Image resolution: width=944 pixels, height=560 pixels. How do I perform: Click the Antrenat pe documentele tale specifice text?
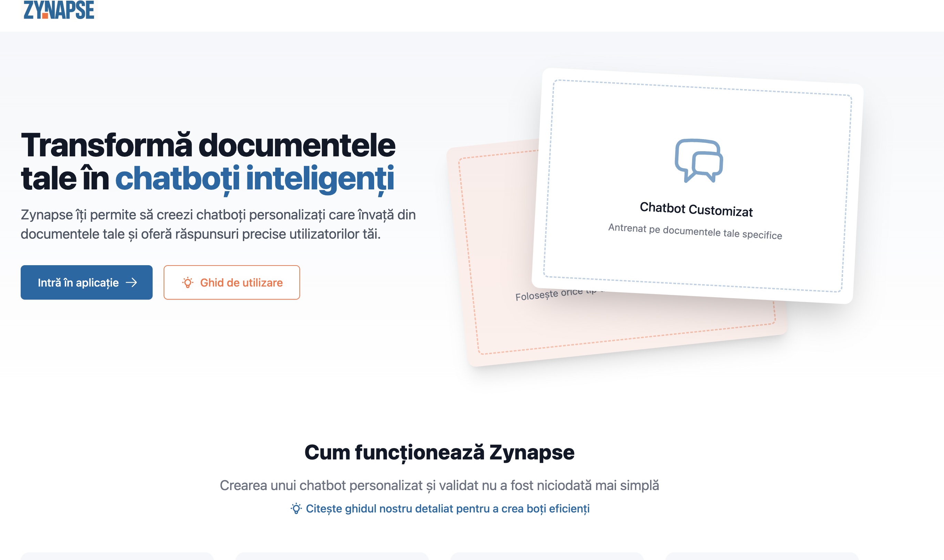click(x=695, y=231)
